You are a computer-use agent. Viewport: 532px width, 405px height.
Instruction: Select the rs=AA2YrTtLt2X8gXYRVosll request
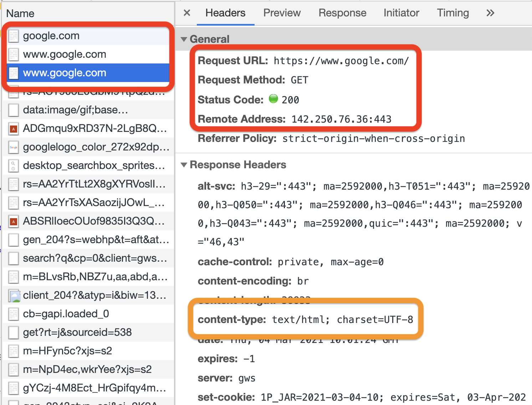click(x=88, y=184)
